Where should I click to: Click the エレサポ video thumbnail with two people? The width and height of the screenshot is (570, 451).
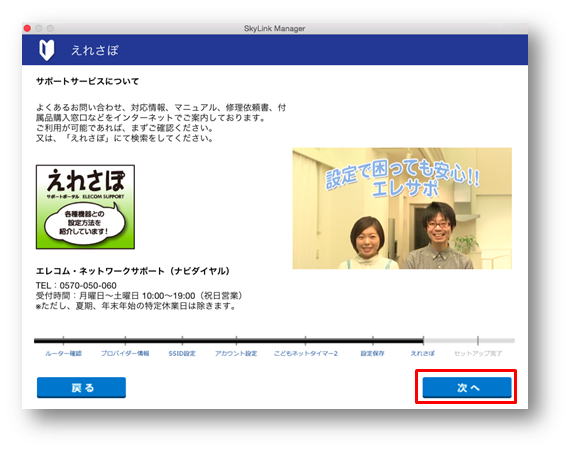tap(402, 208)
